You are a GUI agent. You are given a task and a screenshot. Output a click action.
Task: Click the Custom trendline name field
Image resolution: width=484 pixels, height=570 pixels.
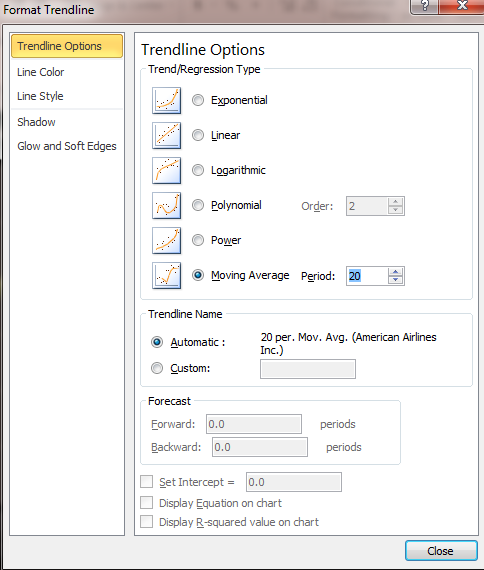point(308,369)
